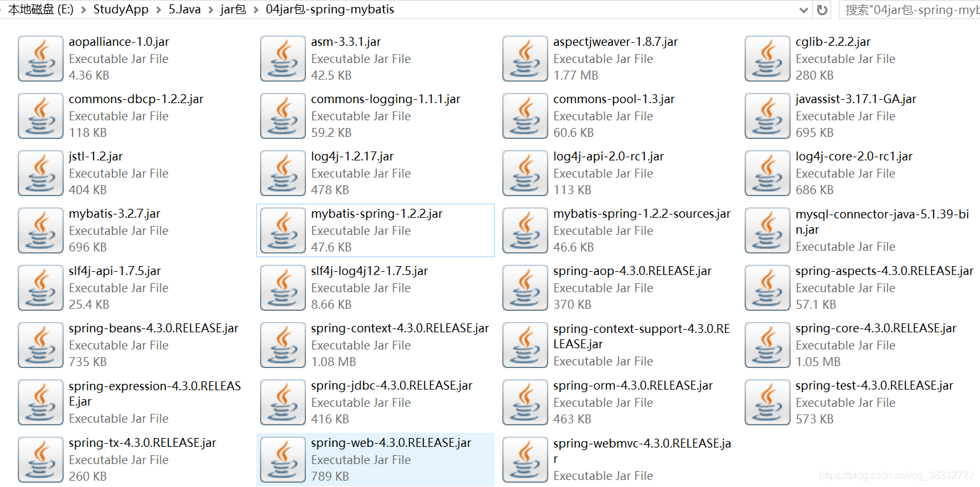The width and height of the screenshot is (980, 487).
Task: Expand the chevron after jar包 breadcrumb
Action: tap(256, 10)
